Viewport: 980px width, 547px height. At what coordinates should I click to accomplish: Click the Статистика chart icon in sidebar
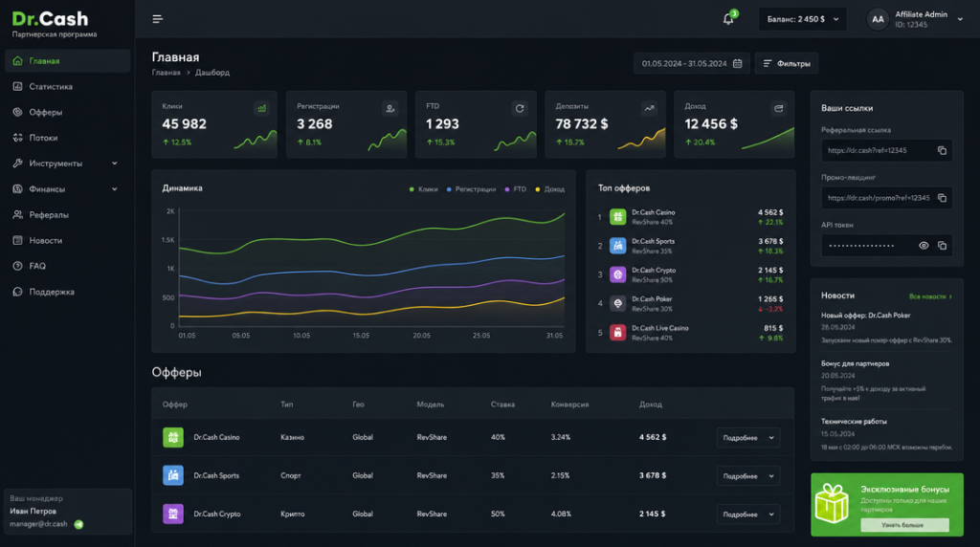(17, 86)
